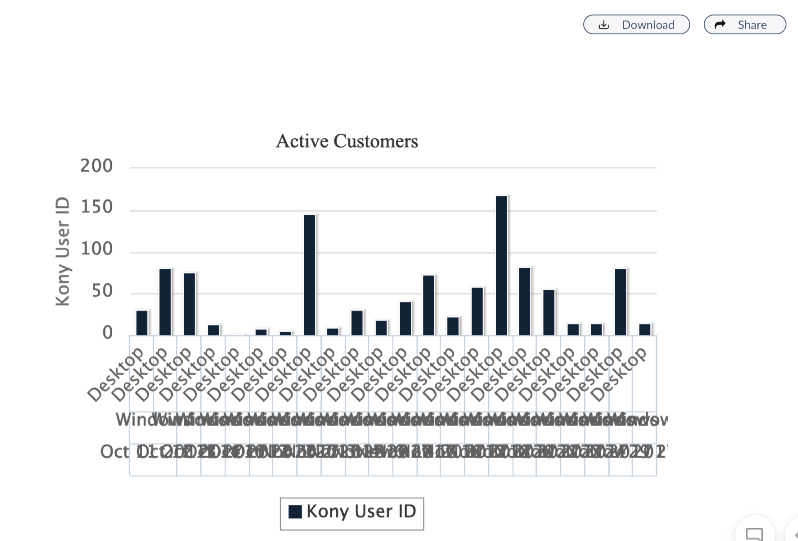798x541 pixels.
Task: Select the tallest bar in the chart
Action: (501, 265)
